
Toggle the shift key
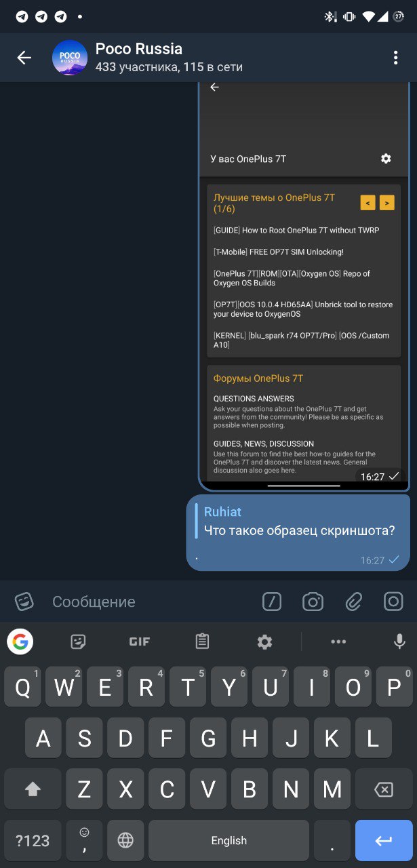(x=33, y=789)
